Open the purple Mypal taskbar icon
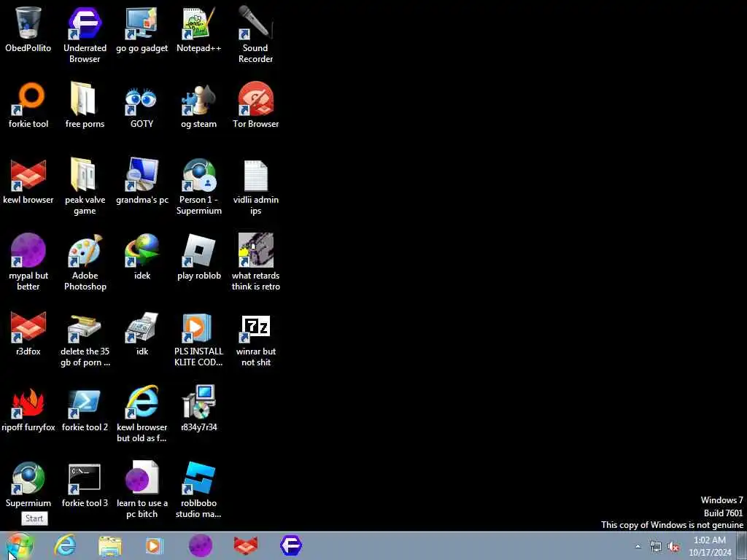This screenshot has width=747, height=560. [200, 545]
